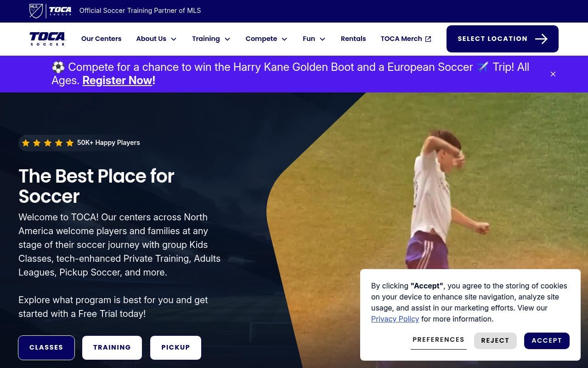
Task: Click the five-star rating icons
Action: [x=48, y=143]
